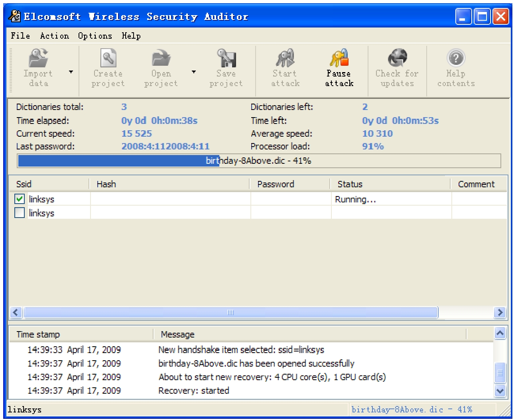The image size is (514, 420).
Task: Click the Last password value 2008:4:112008:4:11
Action: point(165,146)
